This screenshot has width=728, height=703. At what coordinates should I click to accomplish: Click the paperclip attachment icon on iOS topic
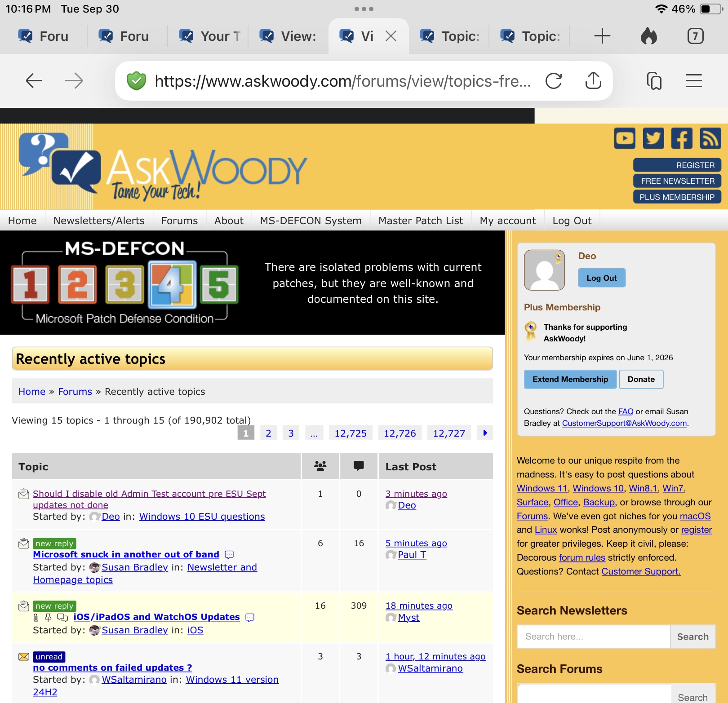36,617
